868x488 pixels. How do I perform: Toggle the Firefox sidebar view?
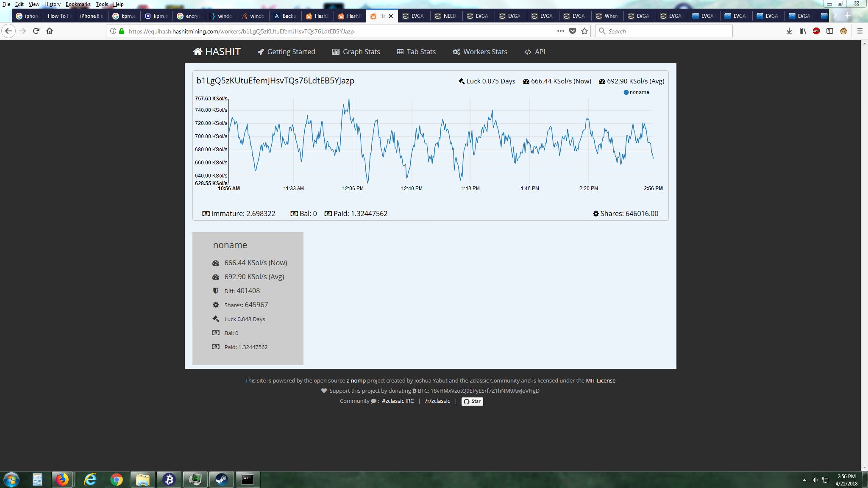click(830, 31)
